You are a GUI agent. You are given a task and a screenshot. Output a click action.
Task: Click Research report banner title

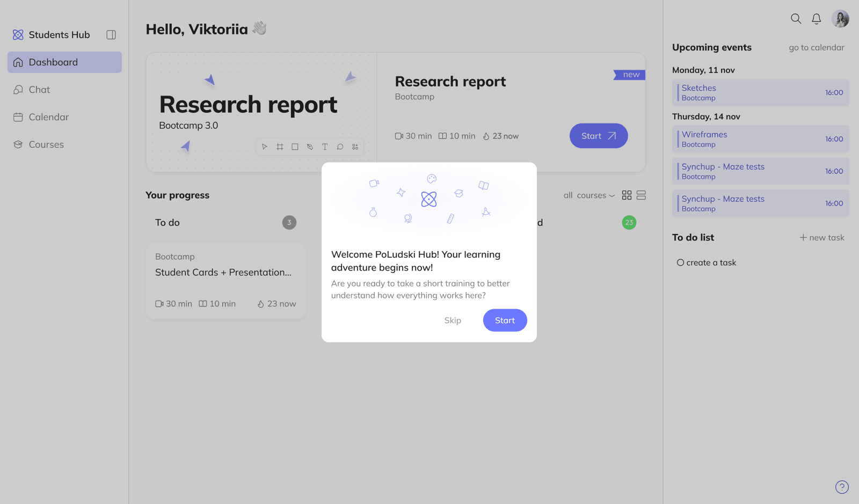249,105
